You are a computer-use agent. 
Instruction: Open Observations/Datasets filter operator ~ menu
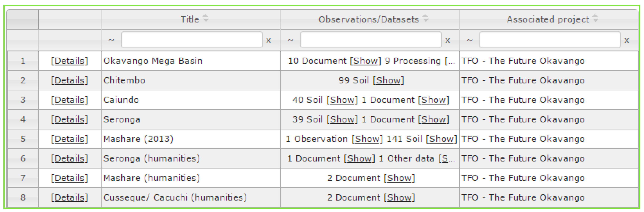coord(290,40)
